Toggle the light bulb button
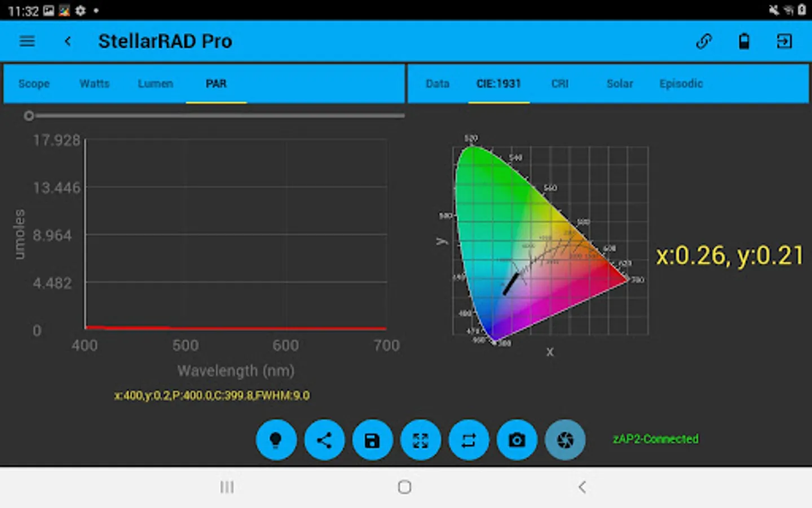Screen dimensions: 812x508 (x=276, y=440)
